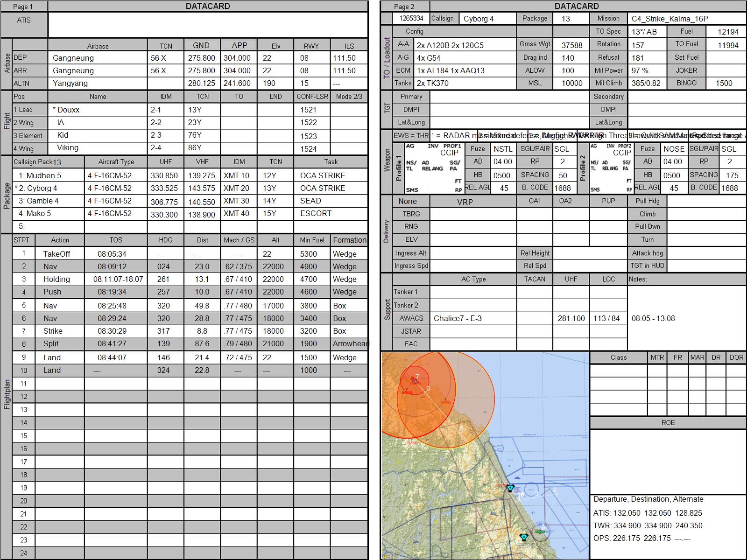Select the Page 1 header label
Image resolution: width=747 pixels, height=560 pixels.
[23, 7]
